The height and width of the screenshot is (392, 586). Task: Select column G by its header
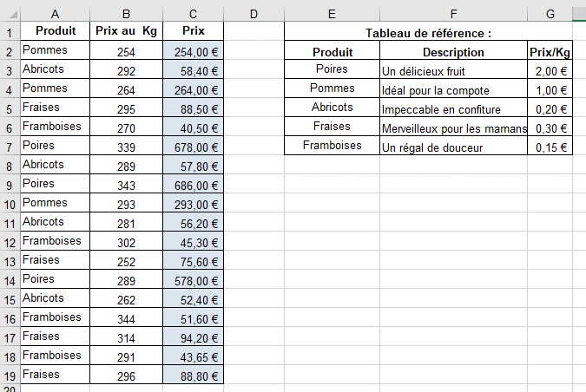[550, 12]
